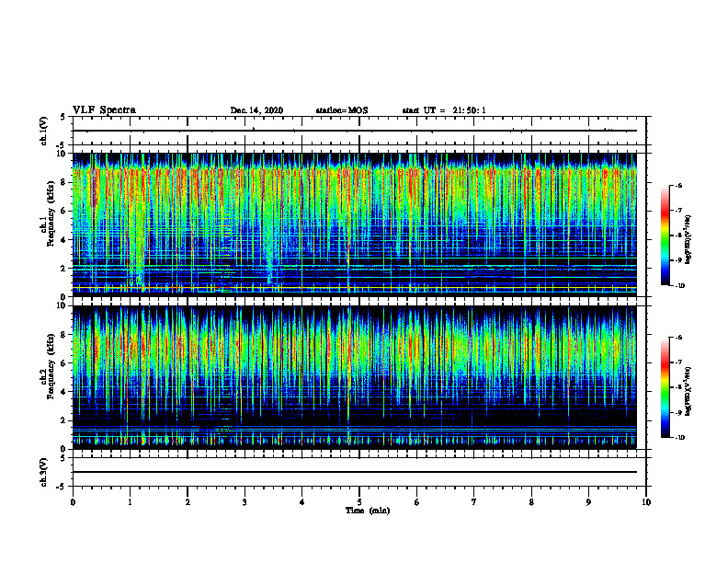
Task: Click the ch.1 PSD color scale bar
Action: tap(665, 236)
